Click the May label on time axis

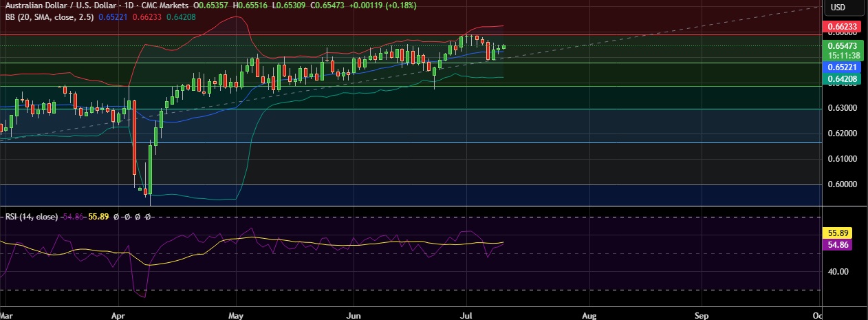[235, 314]
